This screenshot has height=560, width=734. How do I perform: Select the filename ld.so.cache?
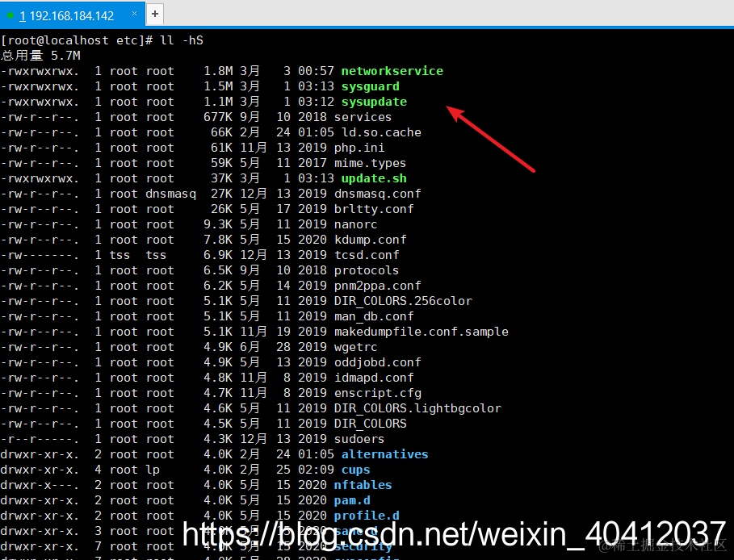point(381,132)
